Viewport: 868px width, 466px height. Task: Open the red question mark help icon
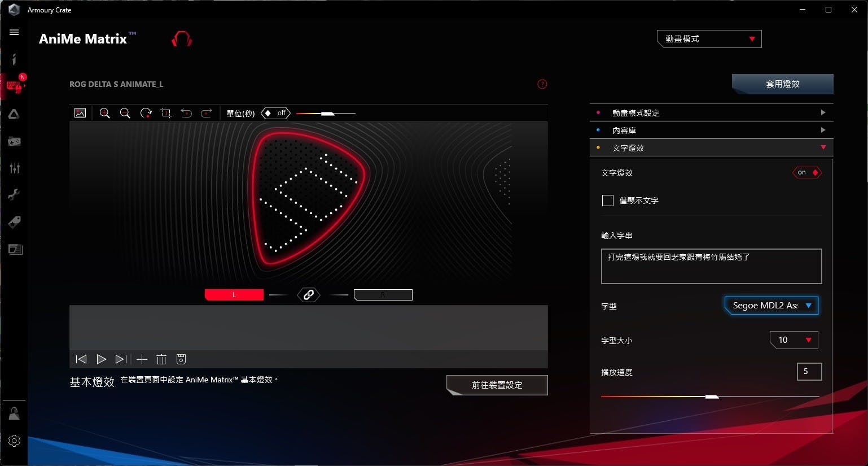542,84
